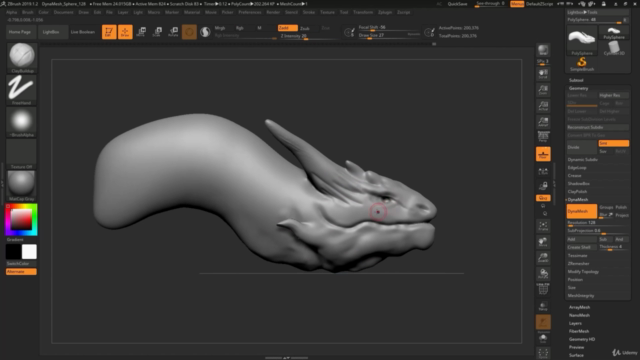Toggle the Floor grid button
The width and height of the screenshot is (640, 360).
(543, 154)
